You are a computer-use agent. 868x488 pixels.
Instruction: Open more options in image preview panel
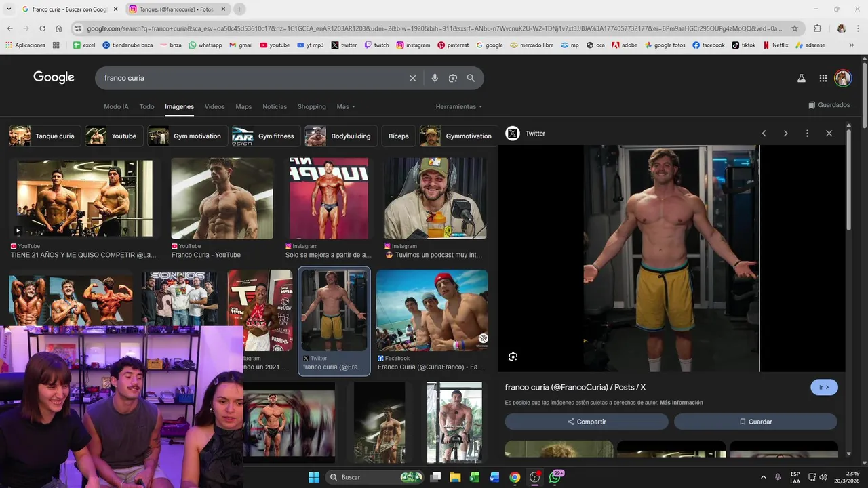pos(807,134)
